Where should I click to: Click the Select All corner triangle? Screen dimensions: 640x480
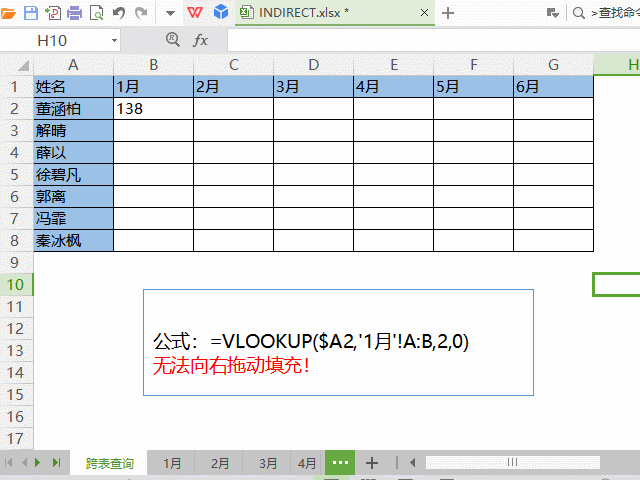pyautogui.click(x=22, y=65)
